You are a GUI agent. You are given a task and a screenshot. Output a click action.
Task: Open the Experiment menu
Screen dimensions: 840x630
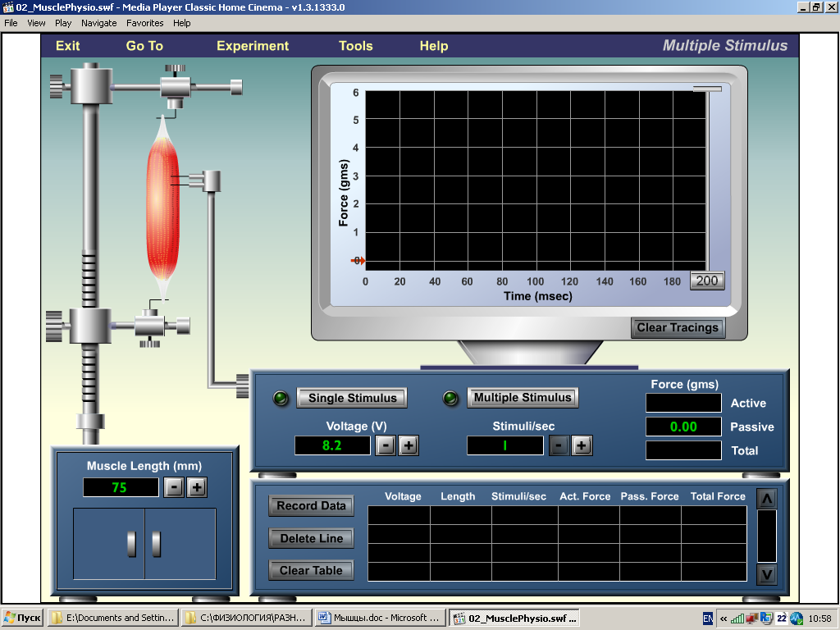(253, 46)
